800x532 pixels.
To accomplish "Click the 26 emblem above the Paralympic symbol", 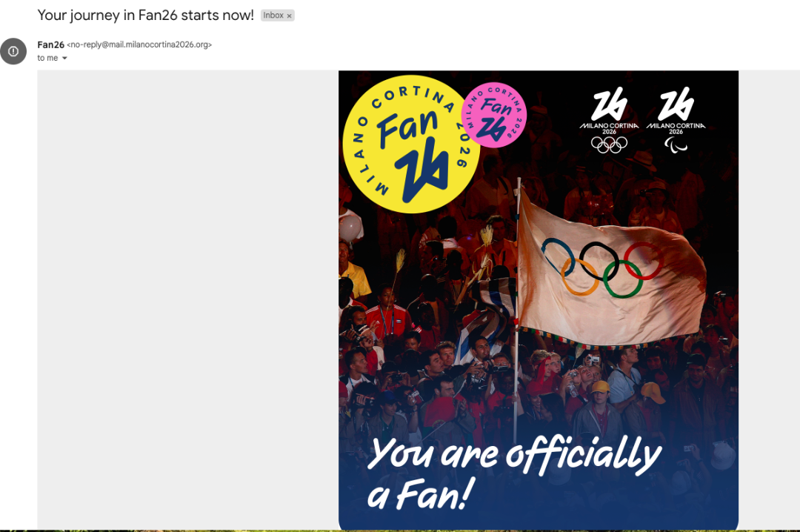I will pyautogui.click(x=676, y=103).
